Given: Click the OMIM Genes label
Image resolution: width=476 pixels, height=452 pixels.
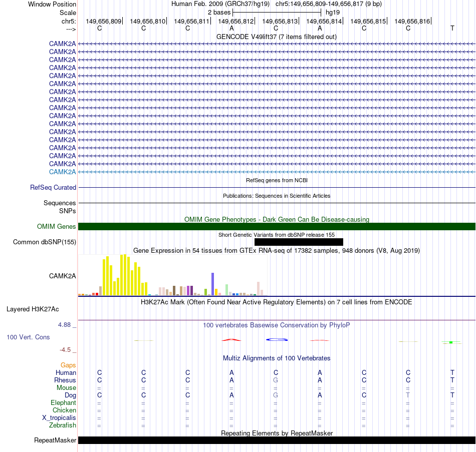Looking at the screenshot, I should pos(57,227).
